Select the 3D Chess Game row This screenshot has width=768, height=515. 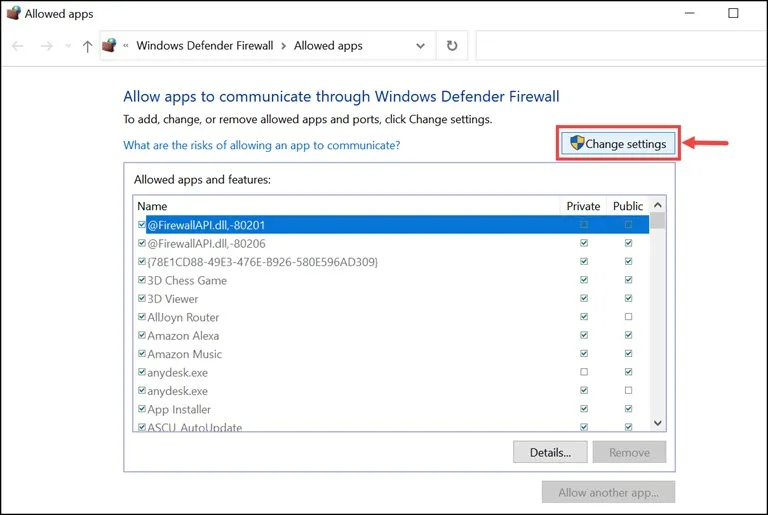tap(392, 280)
